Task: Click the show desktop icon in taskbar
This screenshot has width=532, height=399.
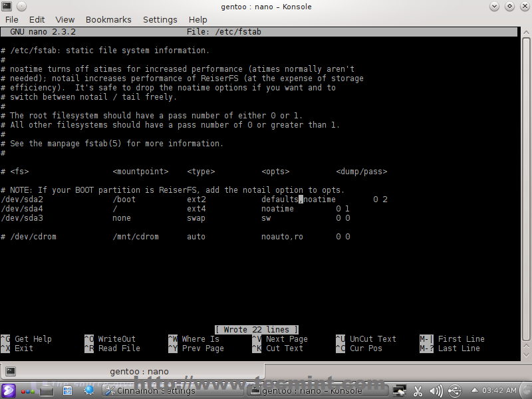Action: point(47,391)
